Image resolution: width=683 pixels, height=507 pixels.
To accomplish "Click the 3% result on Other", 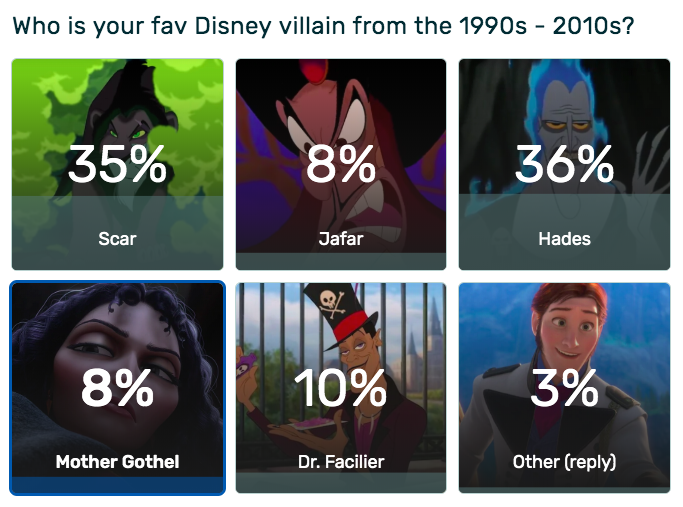I will point(564,388).
